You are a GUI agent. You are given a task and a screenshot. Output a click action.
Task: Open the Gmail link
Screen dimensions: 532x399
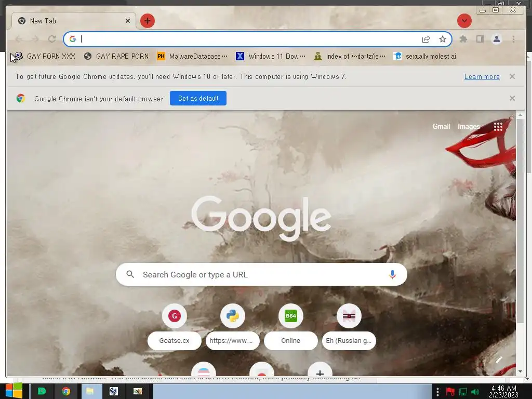pyautogui.click(x=441, y=127)
